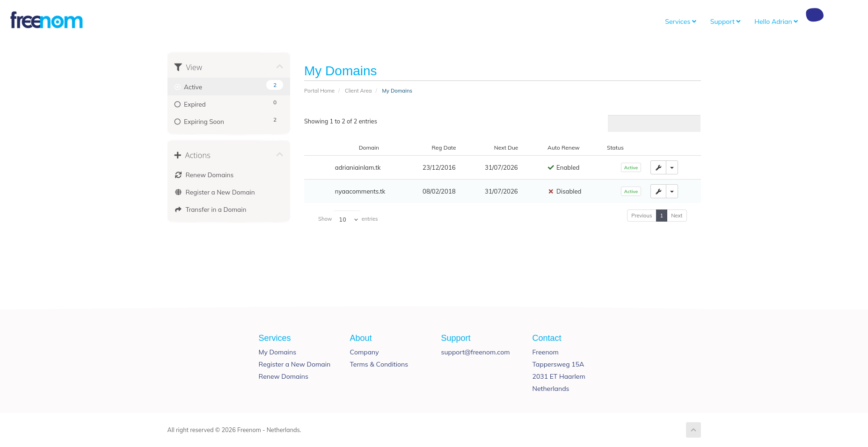Open the Hello Adrian account dropdown
The width and height of the screenshot is (868, 447).
click(776, 22)
